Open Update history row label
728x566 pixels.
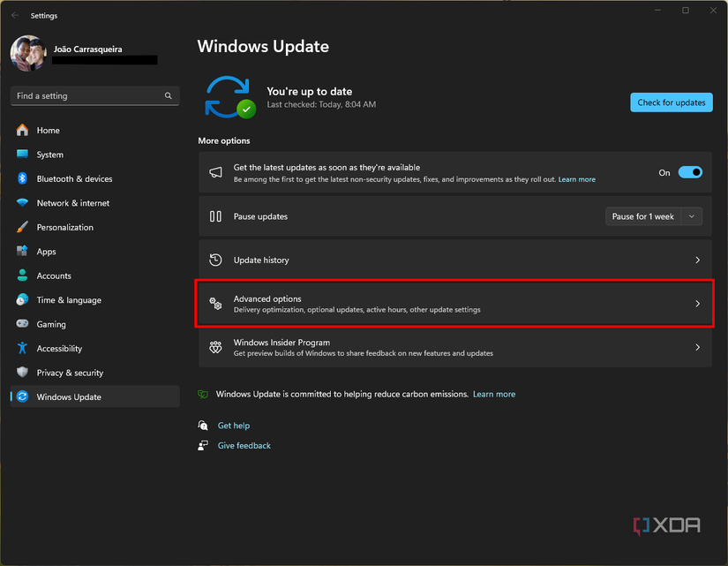(x=261, y=260)
